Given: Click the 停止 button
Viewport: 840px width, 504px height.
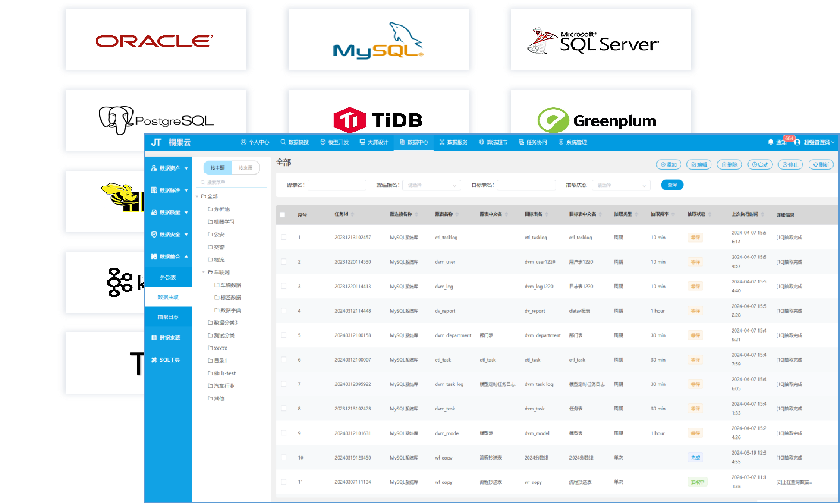Looking at the screenshot, I should pyautogui.click(x=791, y=164).
